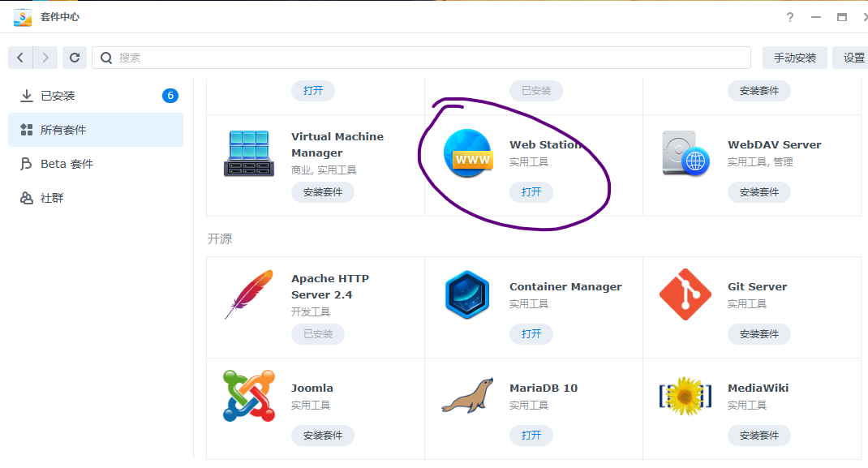This screenshot has width=868, height=468.
Task: Open Container Manager with 打开 button
Action: 531,334
